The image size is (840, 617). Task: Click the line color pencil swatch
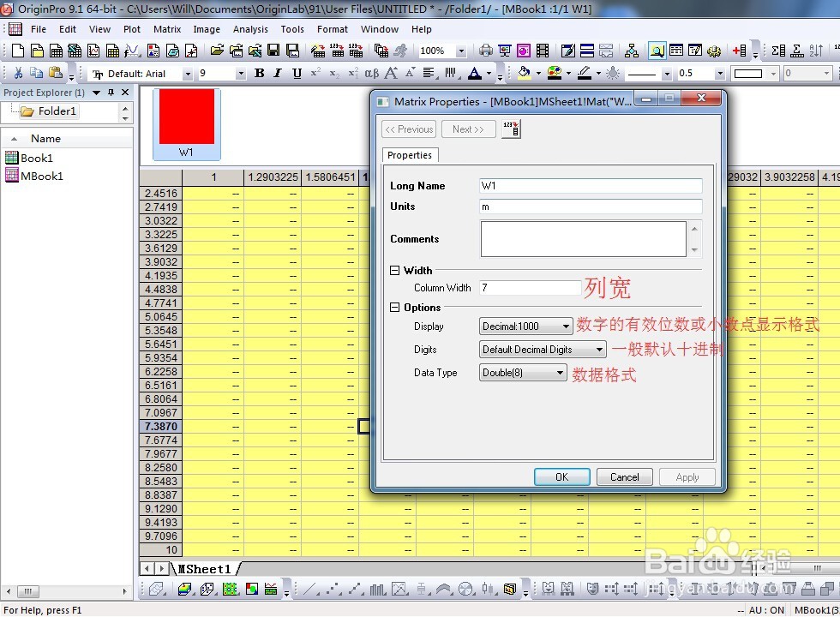(x=585, y=74)
